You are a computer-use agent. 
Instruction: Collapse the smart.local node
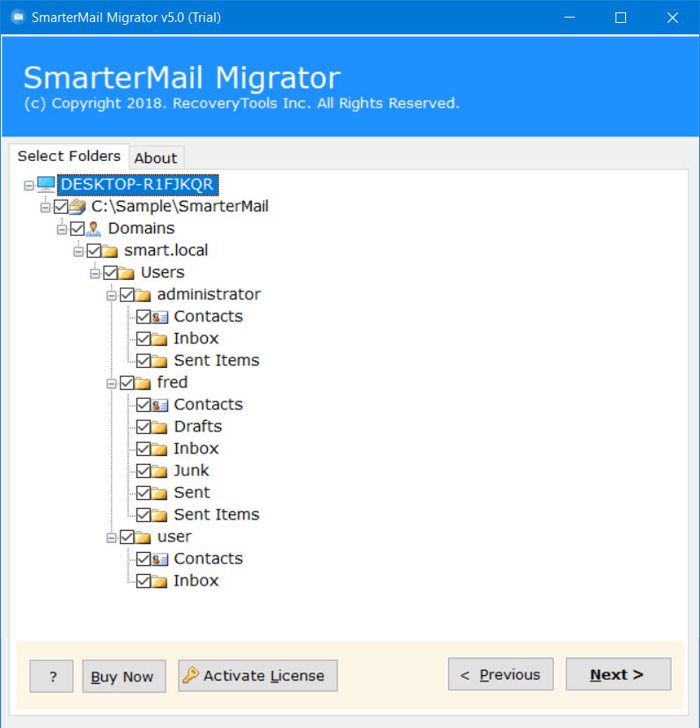tap(78, 252)
